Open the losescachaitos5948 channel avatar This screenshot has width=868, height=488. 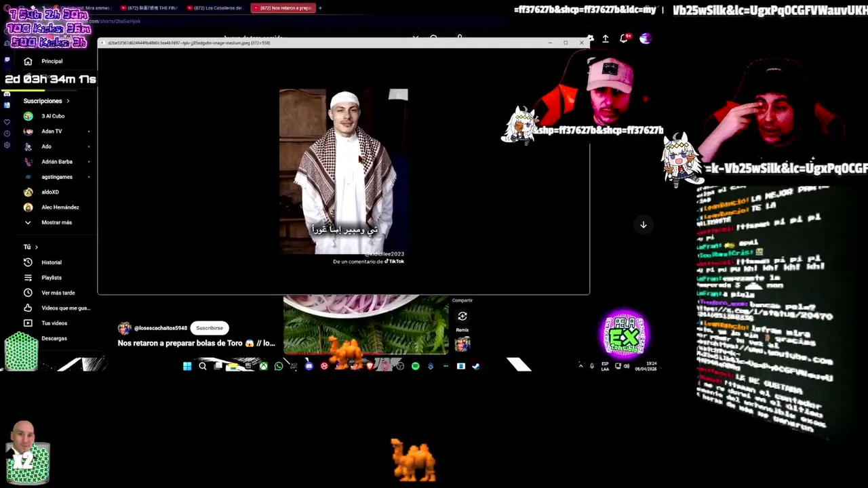124,328
